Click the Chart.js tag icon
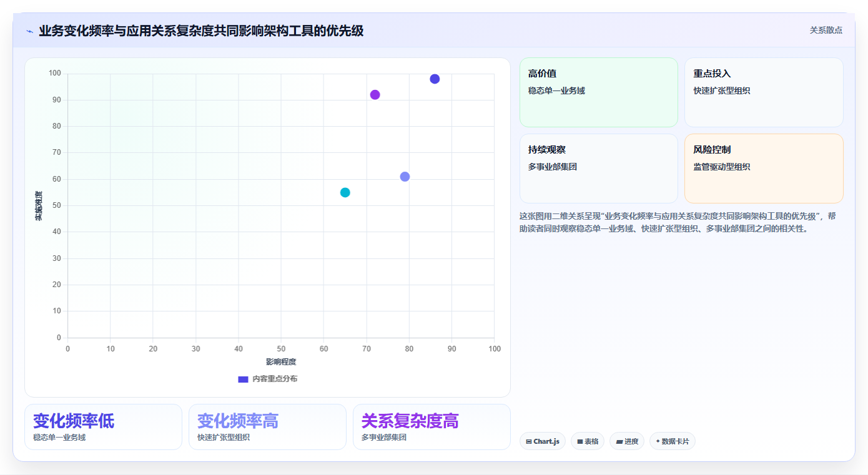868x475 pixels. pyautogui.click(x=529, y=441)
